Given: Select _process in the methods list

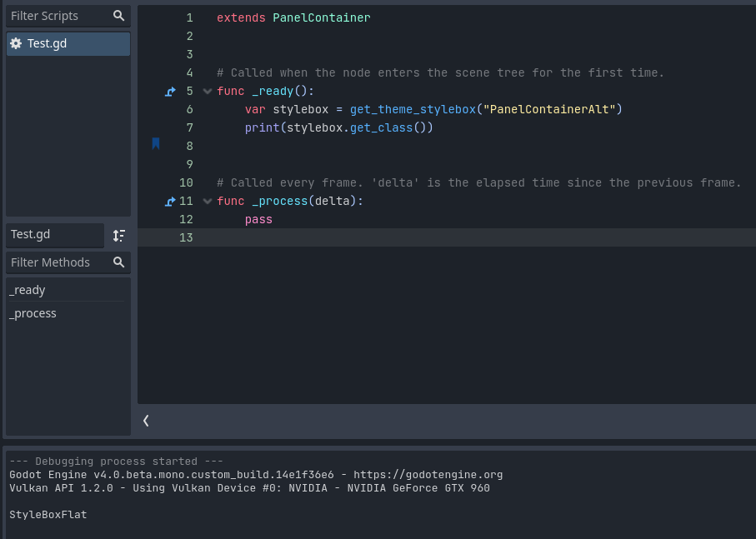Looking at the screenshot, I should click(33, 312).
